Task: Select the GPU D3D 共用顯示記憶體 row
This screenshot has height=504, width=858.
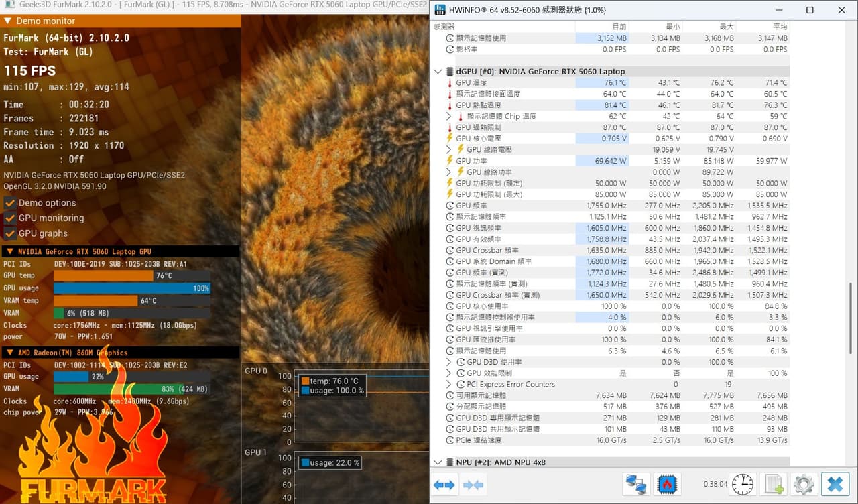Action: 611,429
